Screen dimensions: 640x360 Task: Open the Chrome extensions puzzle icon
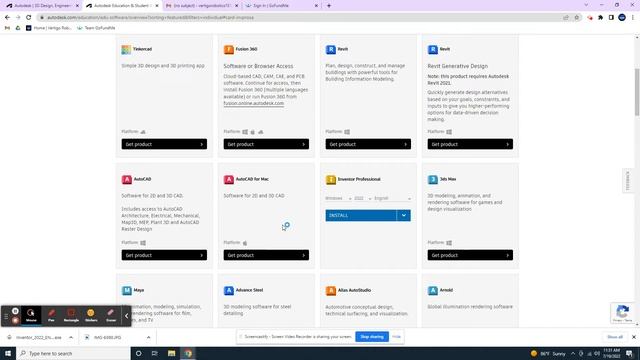(x=600, y=18)
